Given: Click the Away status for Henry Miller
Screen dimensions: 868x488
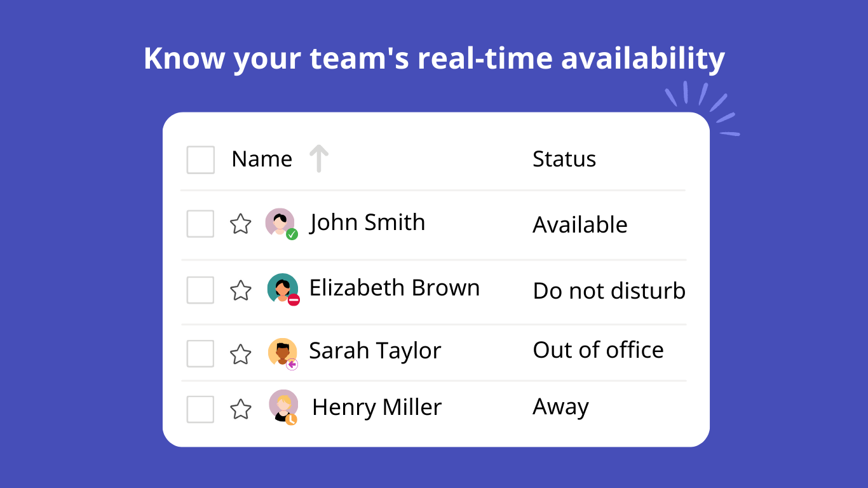Looking at the screenshot, I should [560, 406].
